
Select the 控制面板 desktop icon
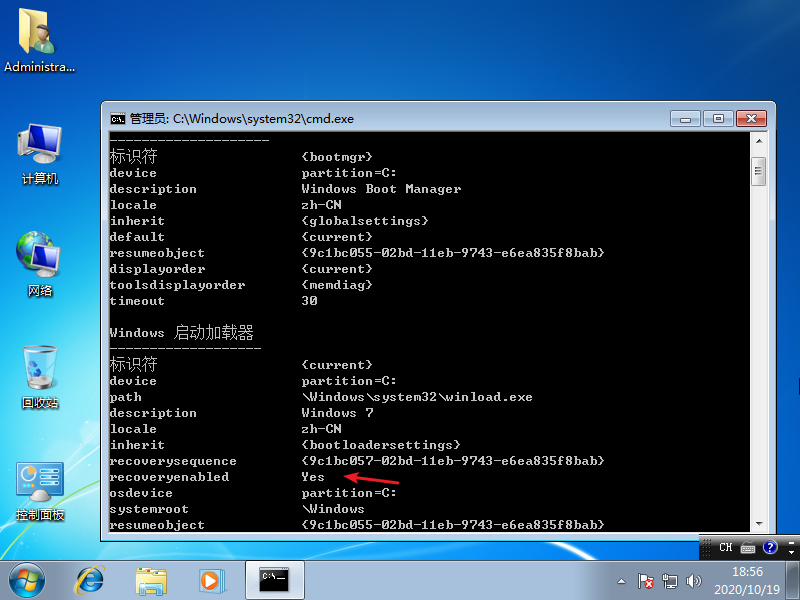click(40, 490)
